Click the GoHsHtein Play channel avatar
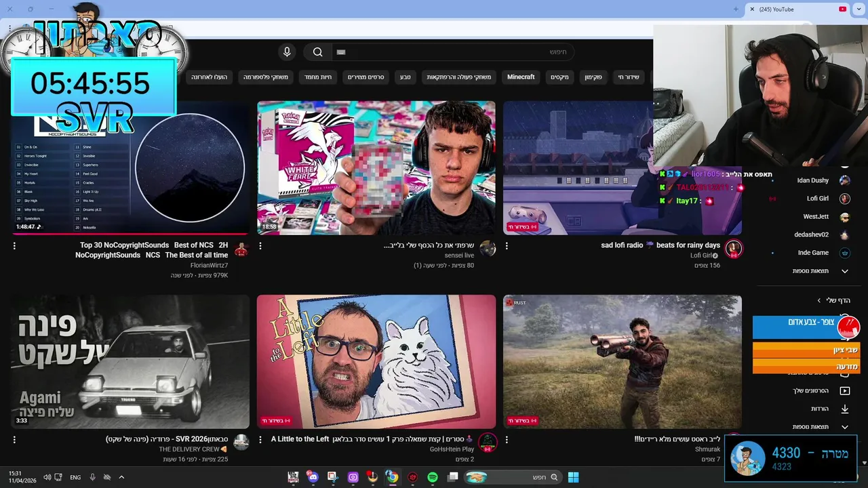Screen dimensions: 868x488 (x=488, y=443)
